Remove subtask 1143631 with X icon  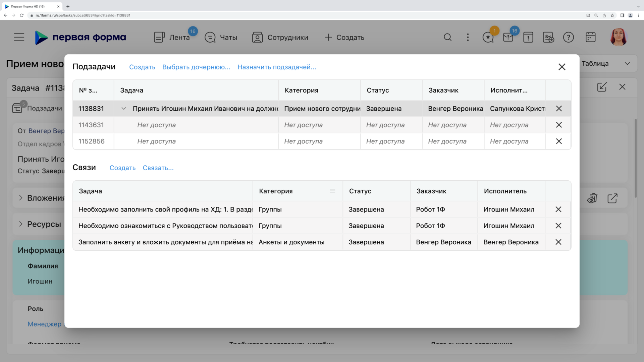pos(559,125)
